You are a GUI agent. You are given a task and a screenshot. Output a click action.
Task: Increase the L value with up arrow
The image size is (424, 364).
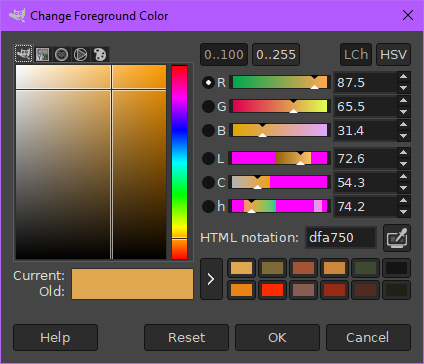tap(403, 153)
